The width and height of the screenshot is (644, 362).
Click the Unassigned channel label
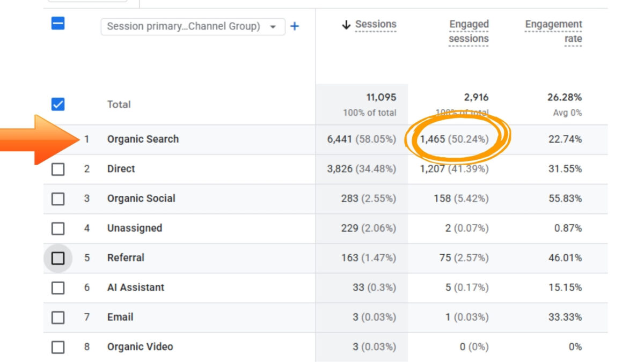coord(135,228)
